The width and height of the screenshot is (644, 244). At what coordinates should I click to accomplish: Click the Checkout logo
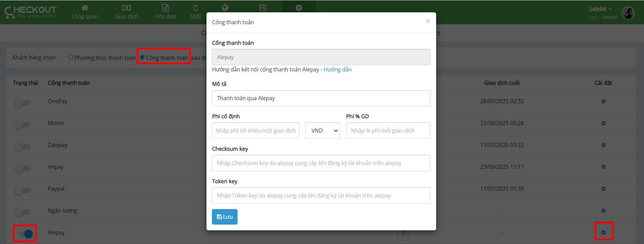click(x=30, y=12)
